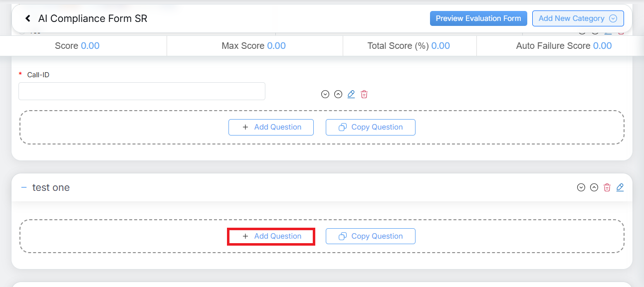
Task: Copy Question below the Call-ID field
Action: coord(370,127)
